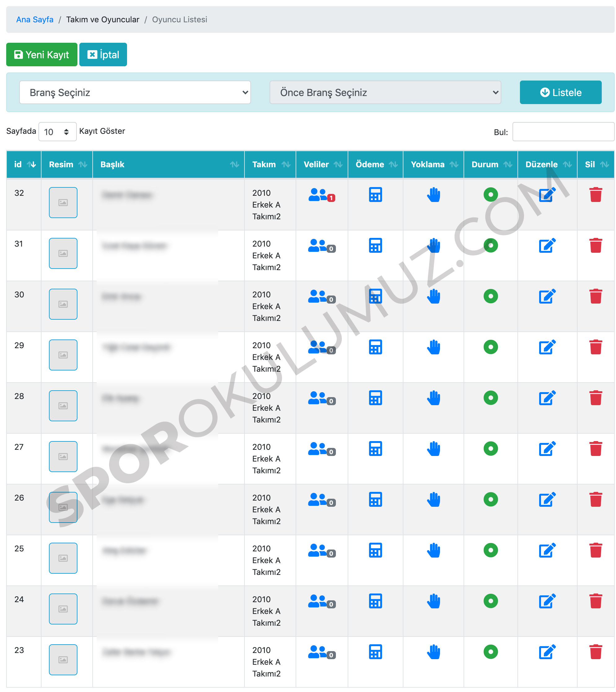Click the Bul search field

pos(563,132)
